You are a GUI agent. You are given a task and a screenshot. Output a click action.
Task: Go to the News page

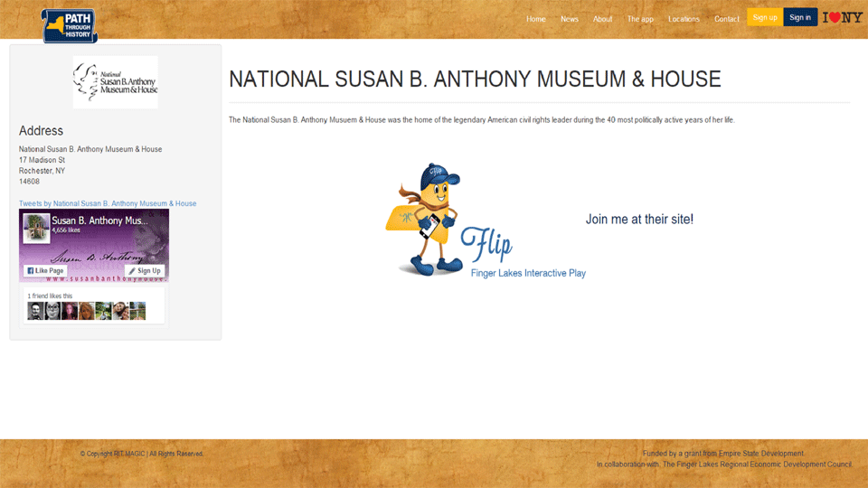click(x=569, y=19)
